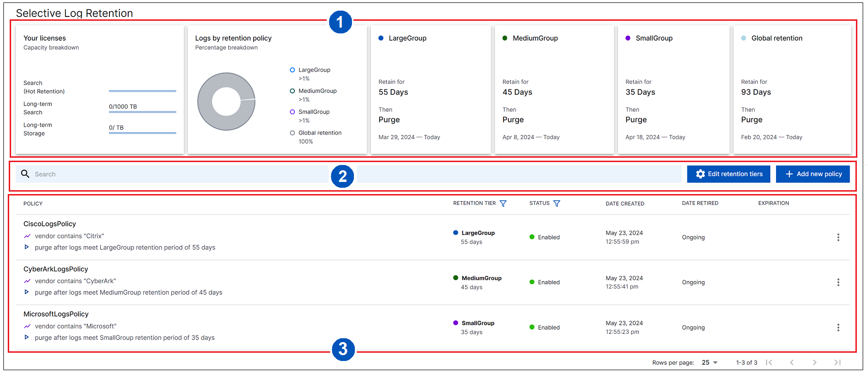Open CiscoLogsPolicy row options menu
Image resolution: width=868 pixels, height=375 pixels.
(838, 238)
